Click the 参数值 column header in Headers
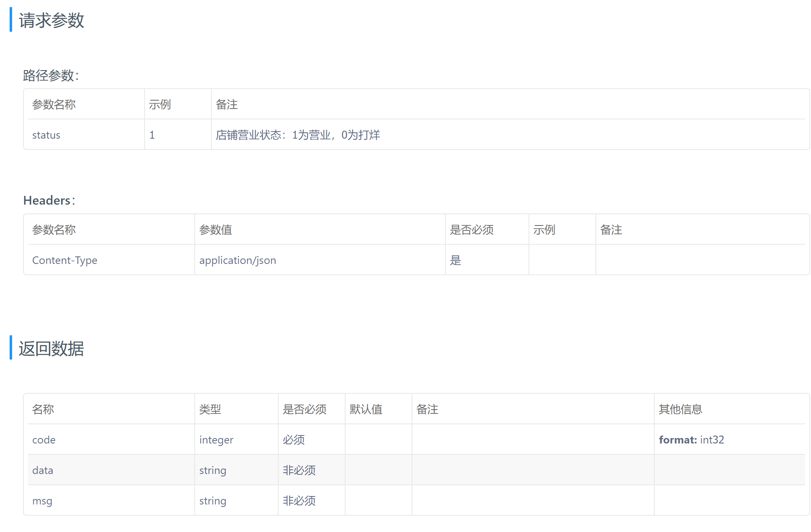The height and width of the screenshot is (532, 811). tap(216, 230)
